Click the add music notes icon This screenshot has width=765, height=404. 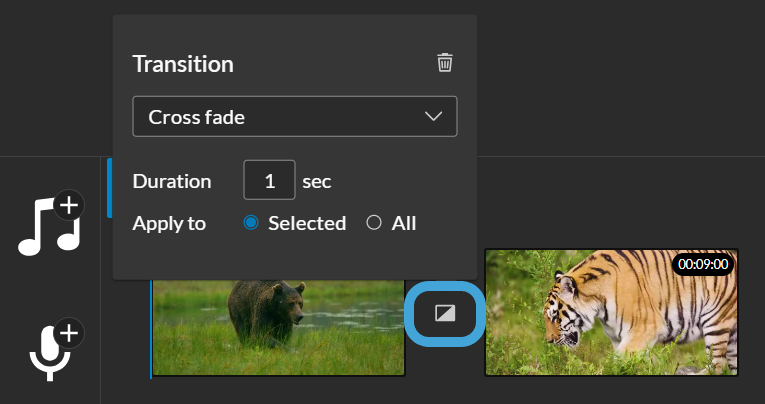[x=50, y=225]
